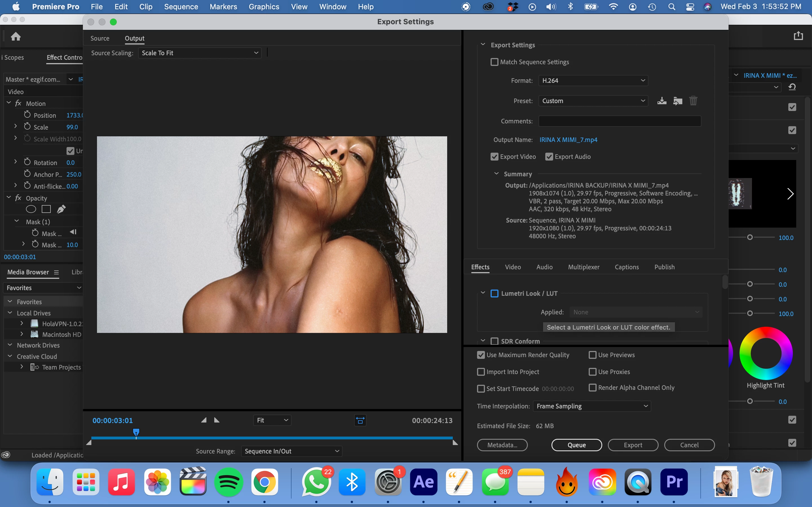
Task: Click the Queue button
Action: click(577, 445)
